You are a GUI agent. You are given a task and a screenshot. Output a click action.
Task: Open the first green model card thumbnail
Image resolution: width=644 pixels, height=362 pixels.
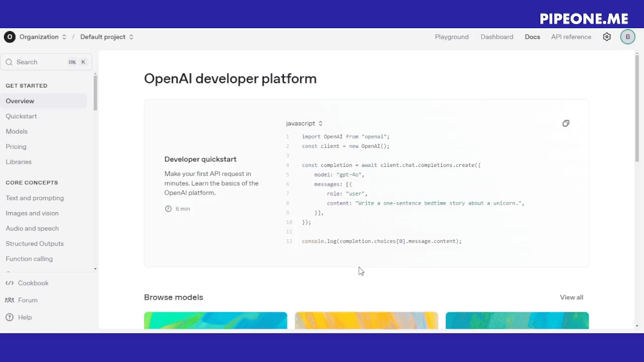(215, 320)
